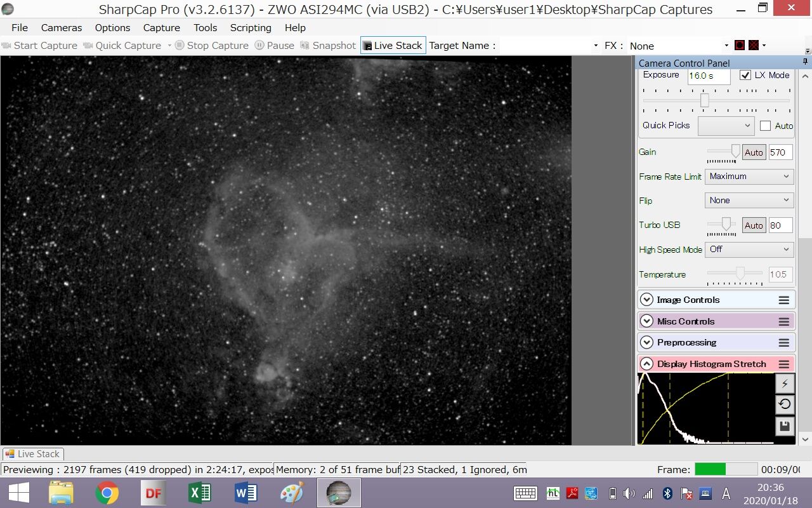Open the Preprocessing hamburger menu

(784, 343)
